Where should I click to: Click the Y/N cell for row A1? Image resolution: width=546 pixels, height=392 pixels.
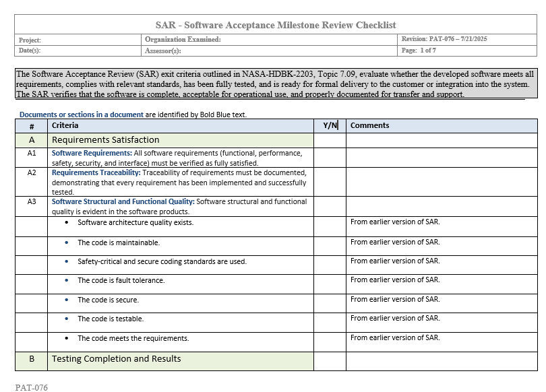click(330, 158)
